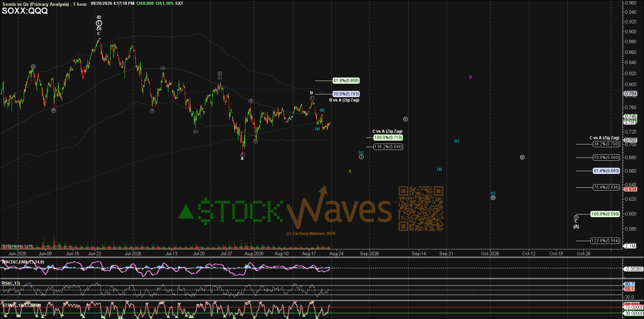Click the Jun-22 date on the time axis
644x319 pixels.
click(95, 254)
